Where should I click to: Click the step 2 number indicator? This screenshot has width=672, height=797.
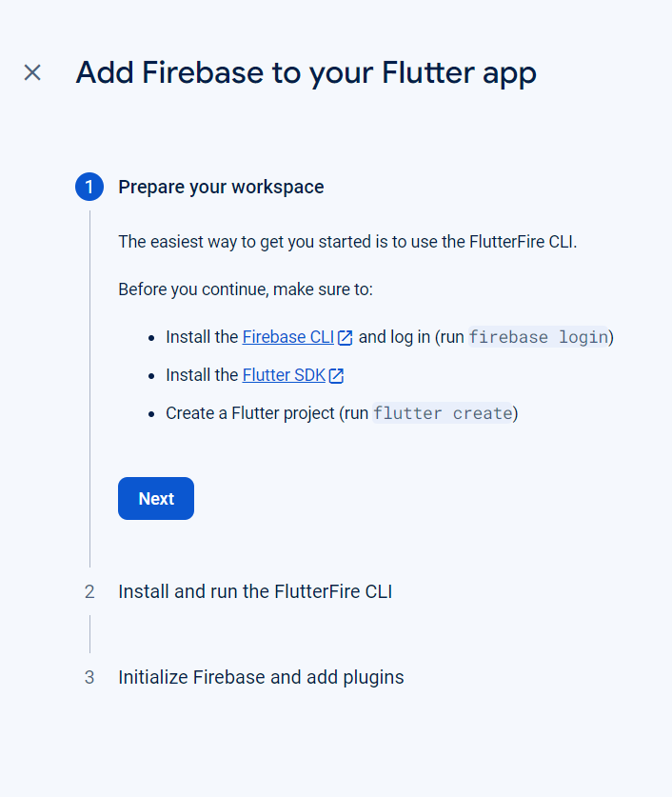[x=89, y=592]
